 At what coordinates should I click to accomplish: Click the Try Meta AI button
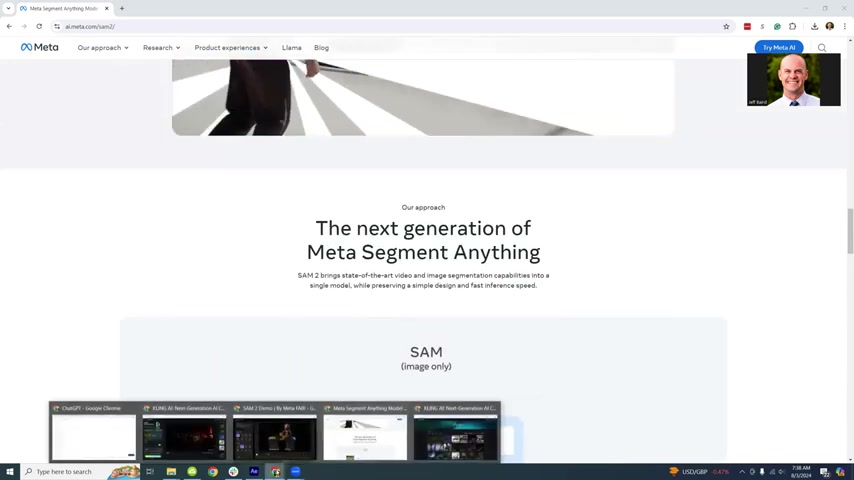pyautogui.click(x=779, y=48)
